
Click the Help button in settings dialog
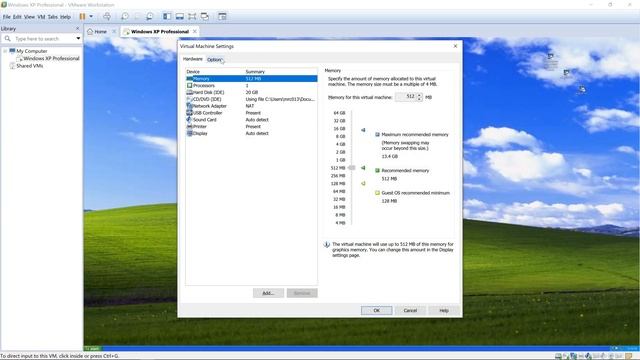444,311
